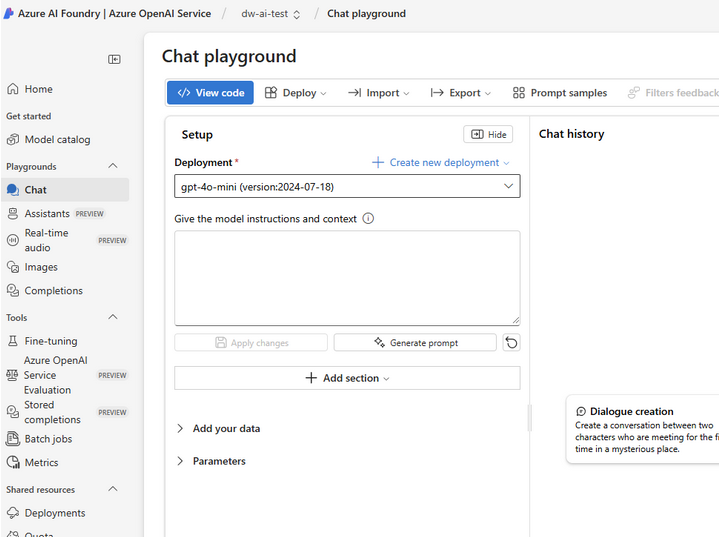
Task: Collapse the Shared resources section
Action: point(113,489)
